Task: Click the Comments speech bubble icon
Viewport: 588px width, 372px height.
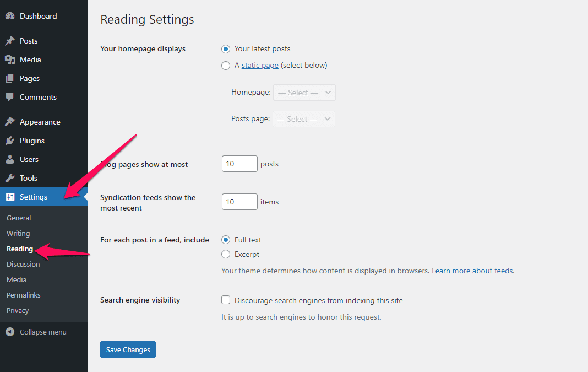Action: coord(10,97)
